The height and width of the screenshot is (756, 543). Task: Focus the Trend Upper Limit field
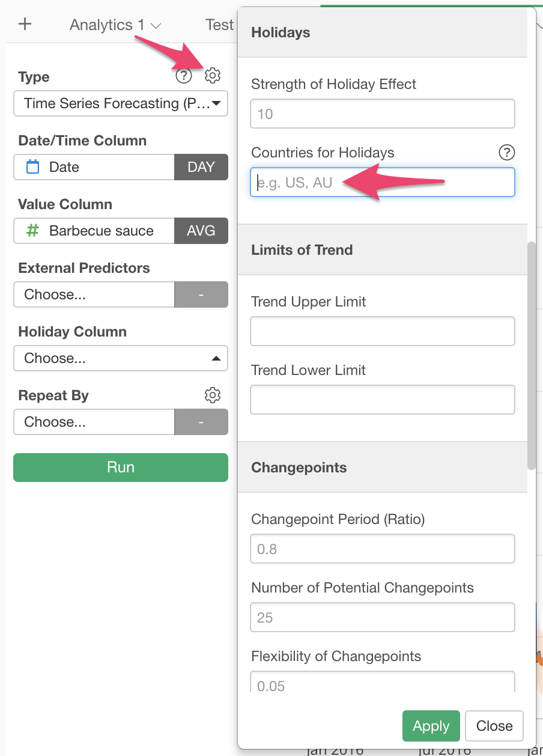click(383, 331)
